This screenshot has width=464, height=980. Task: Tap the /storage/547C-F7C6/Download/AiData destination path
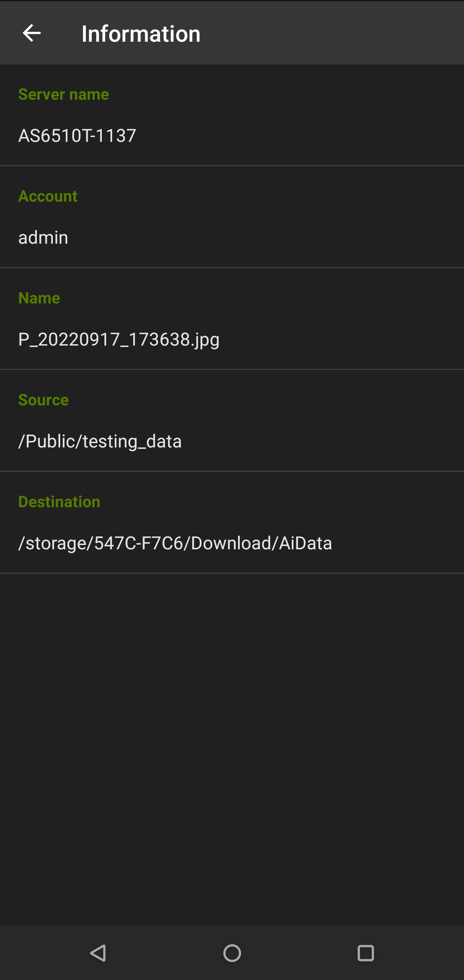click(x=175, y=543)
